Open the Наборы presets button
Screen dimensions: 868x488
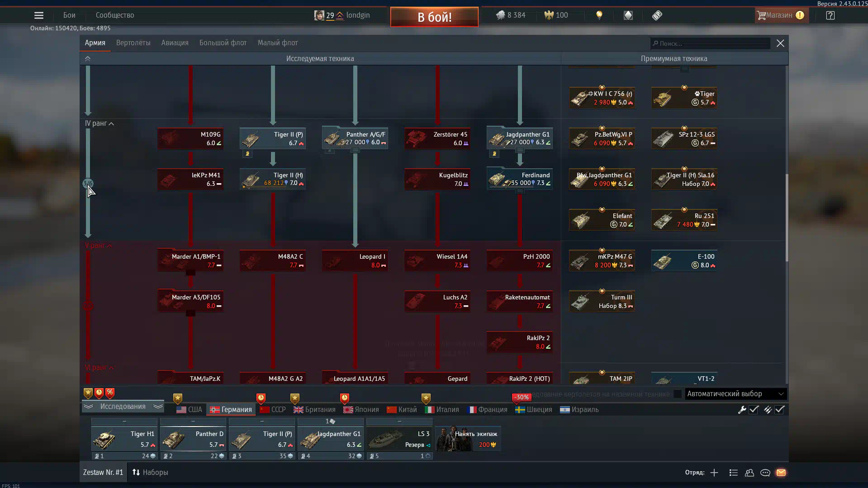(x=150, y=473)
